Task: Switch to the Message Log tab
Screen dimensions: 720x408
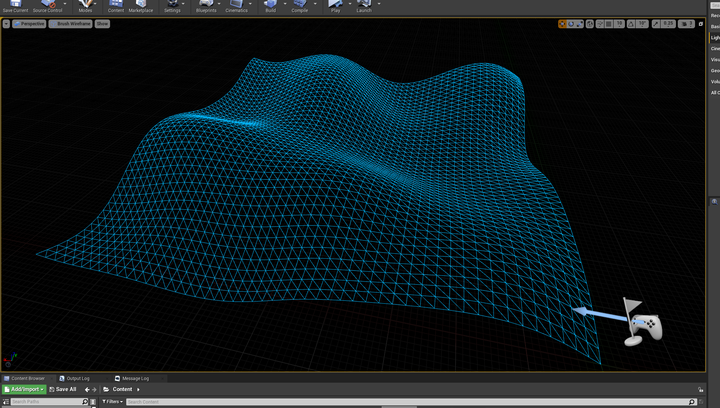Action: tap(133, 378)
